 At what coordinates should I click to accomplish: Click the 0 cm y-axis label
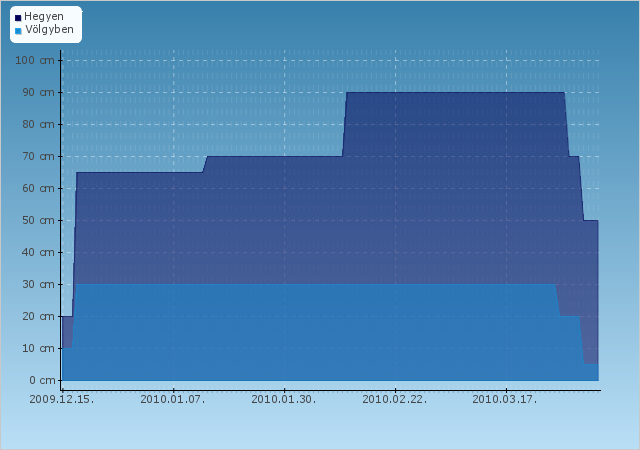coord(42,380)
